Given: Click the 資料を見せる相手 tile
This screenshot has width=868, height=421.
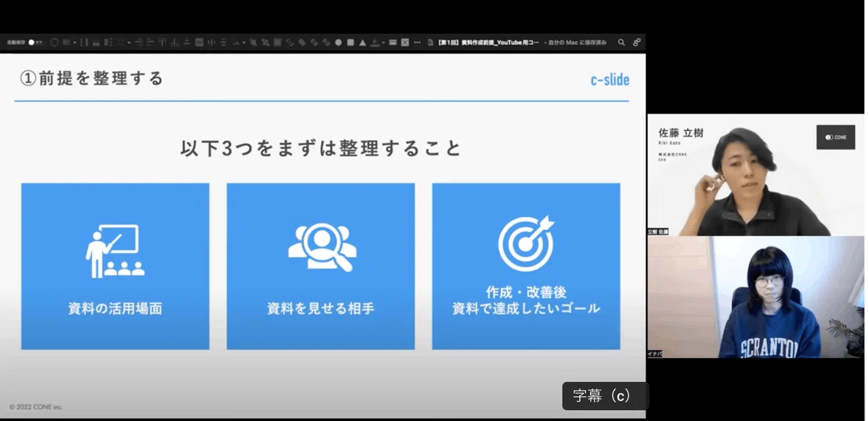Looking at the screenshot, I should (x=320, y=266).
